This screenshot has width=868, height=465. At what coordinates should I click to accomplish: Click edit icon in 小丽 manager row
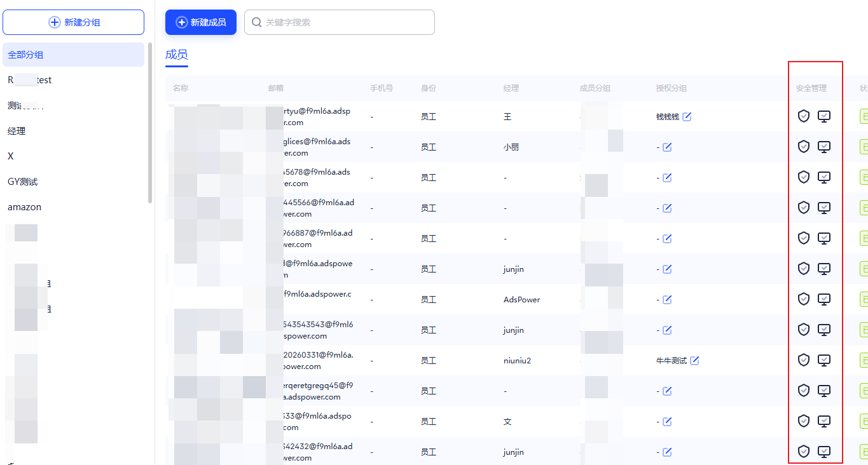point(667,147)
